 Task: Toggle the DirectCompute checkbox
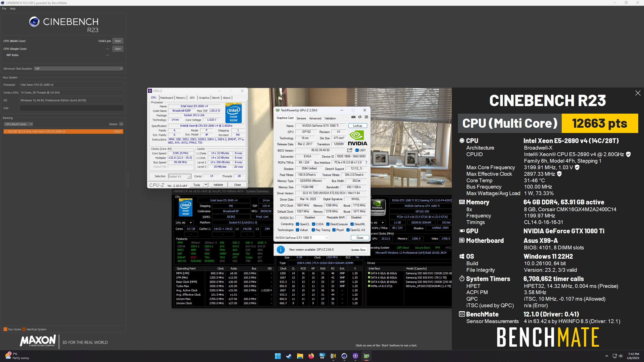pos(328,224)
